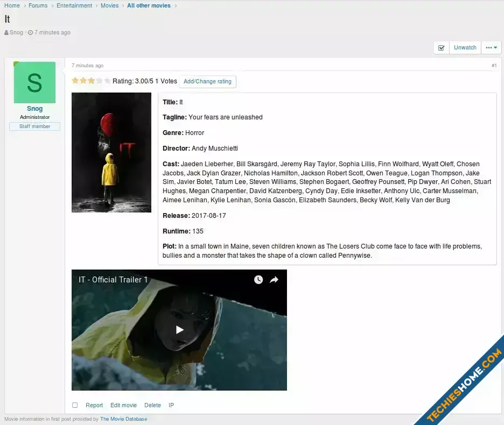Click the IP link
Image resolution: width=504 pixels, height=425 pixels.
coord(171,405)
